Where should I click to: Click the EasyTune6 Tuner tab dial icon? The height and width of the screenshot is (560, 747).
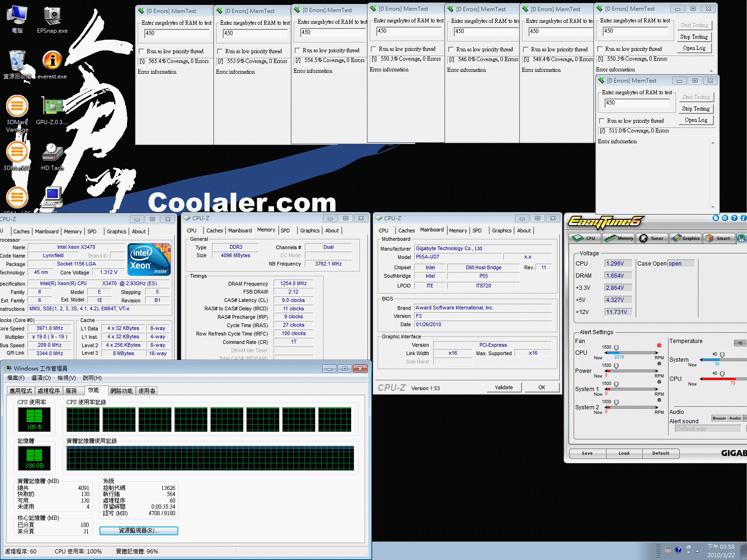[x=643, y=238]
